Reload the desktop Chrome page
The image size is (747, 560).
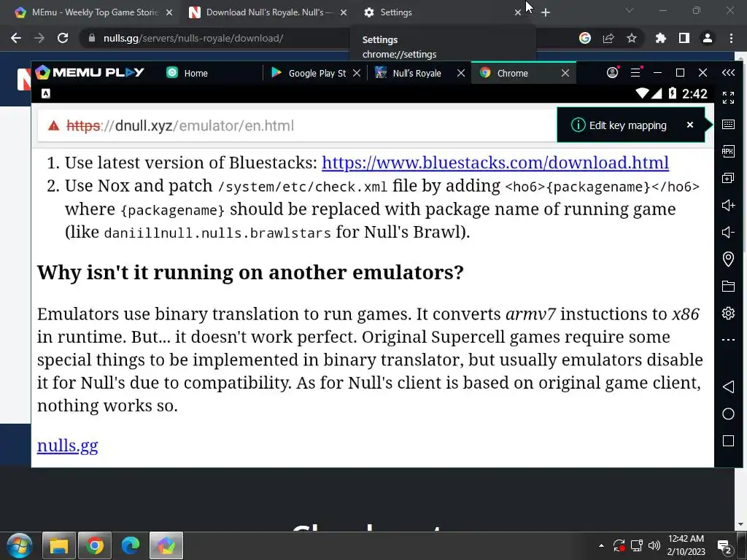click(63, 38)
